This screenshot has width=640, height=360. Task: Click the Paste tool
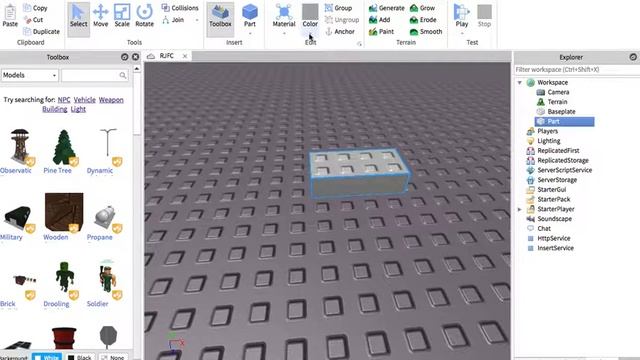(10, 16)
